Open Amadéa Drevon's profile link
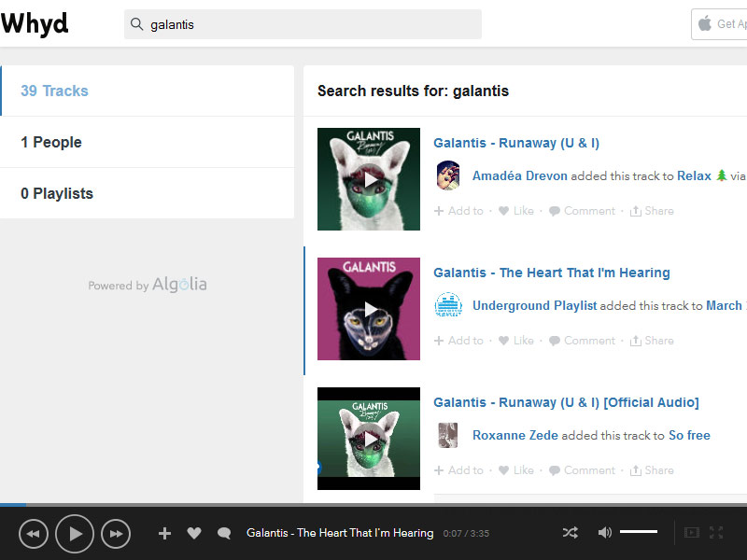Screen dimensions: 747x560 coord(520,175)
